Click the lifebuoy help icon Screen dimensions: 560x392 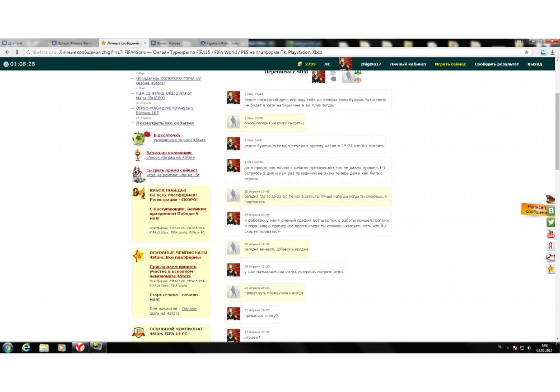(x=551, y=258)
